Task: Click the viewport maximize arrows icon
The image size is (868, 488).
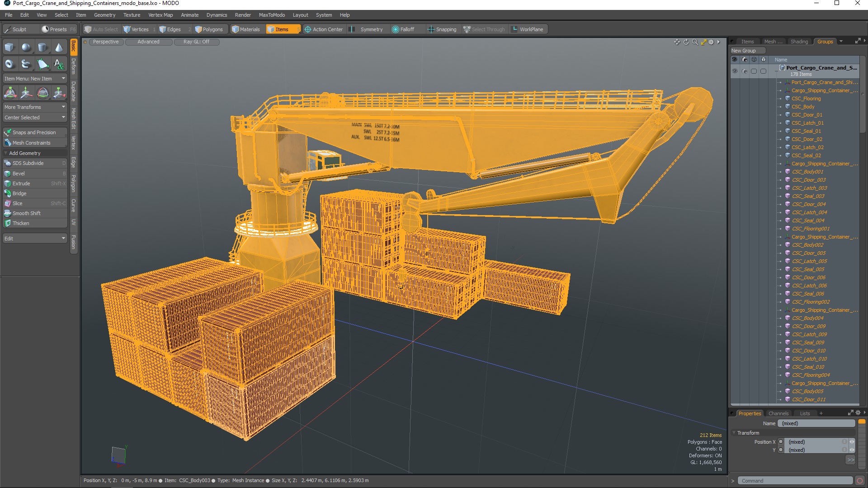Action: (x=703, y=42)
